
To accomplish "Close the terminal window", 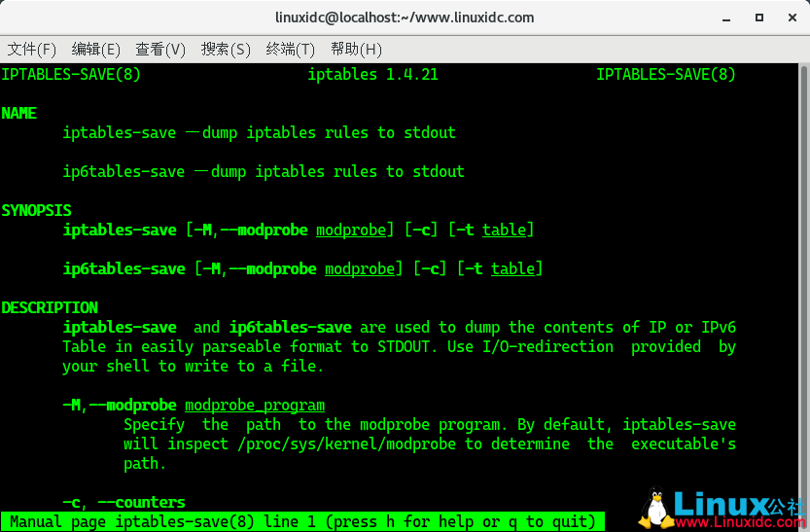I will (x=792, y=18).
